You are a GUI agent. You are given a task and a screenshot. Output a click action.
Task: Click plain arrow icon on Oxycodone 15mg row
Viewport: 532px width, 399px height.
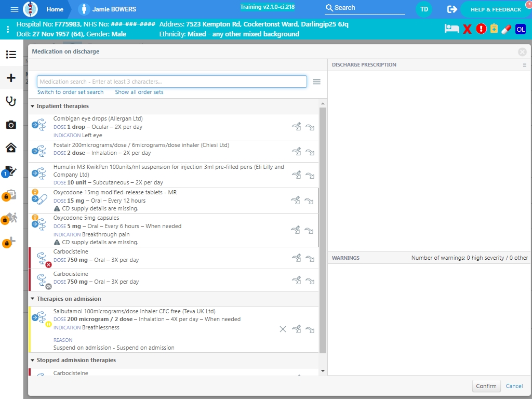[x=309, y=201]
